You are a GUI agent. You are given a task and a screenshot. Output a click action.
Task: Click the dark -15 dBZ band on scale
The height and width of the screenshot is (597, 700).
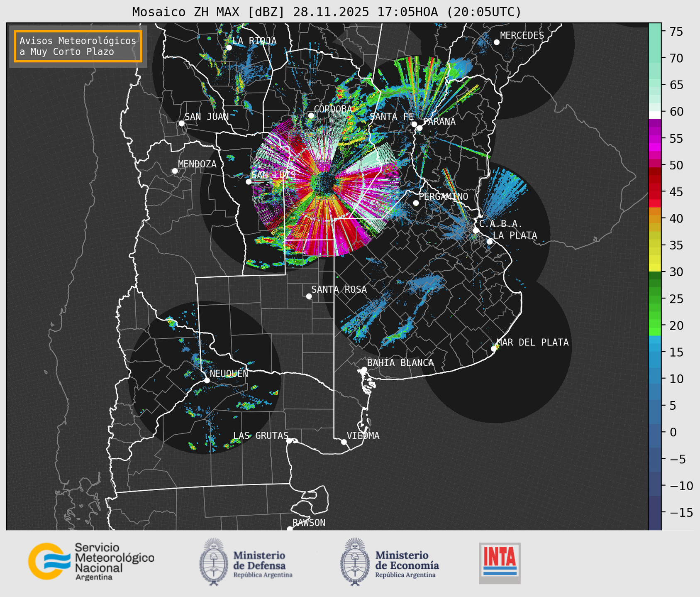(x=655, y=512)
